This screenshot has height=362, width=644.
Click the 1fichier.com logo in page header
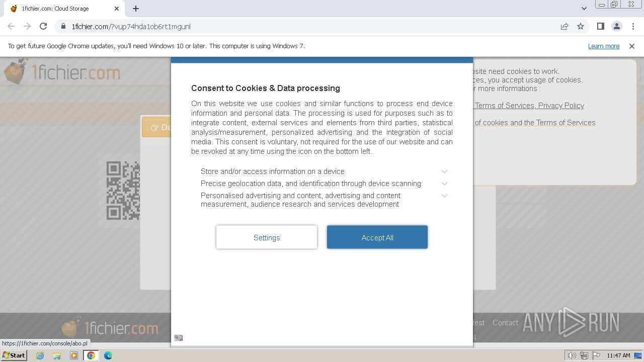point(62,71)
